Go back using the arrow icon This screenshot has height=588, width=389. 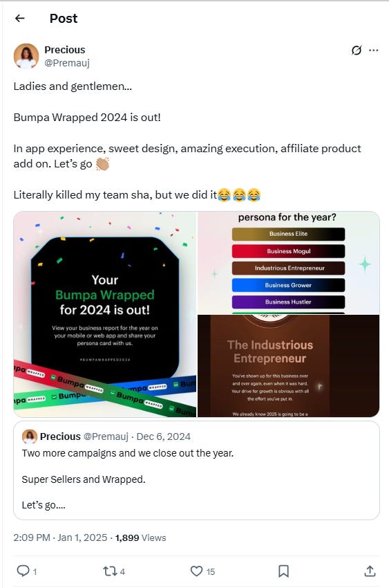20,18
